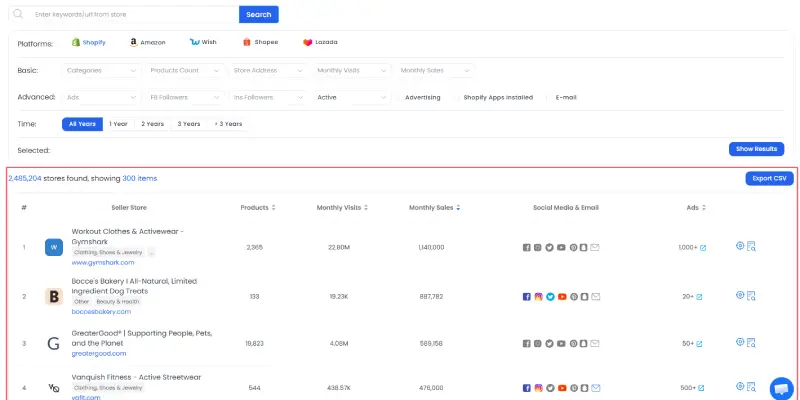The width and height of the screenshot is (800, 400).
Task: Select 2 Years time filter
Action: (x=153, y=124)
